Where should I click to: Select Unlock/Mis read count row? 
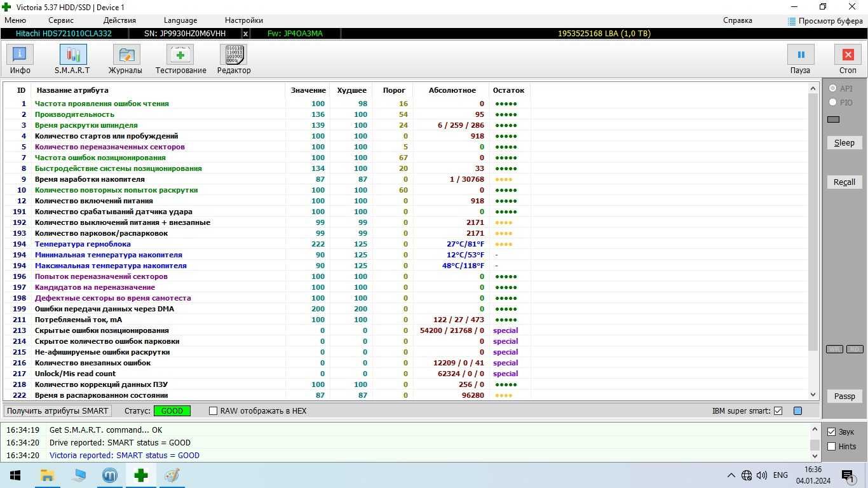point(267,374)
